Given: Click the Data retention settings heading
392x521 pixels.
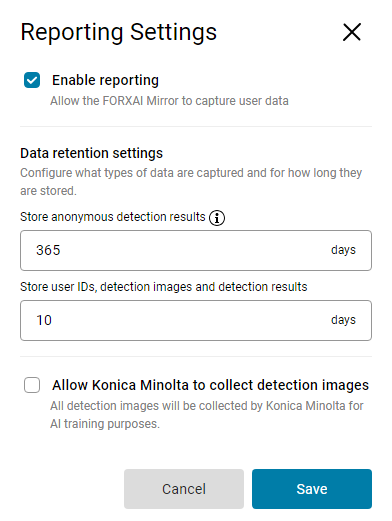Looking at the screenshot, I should (91, 153).
